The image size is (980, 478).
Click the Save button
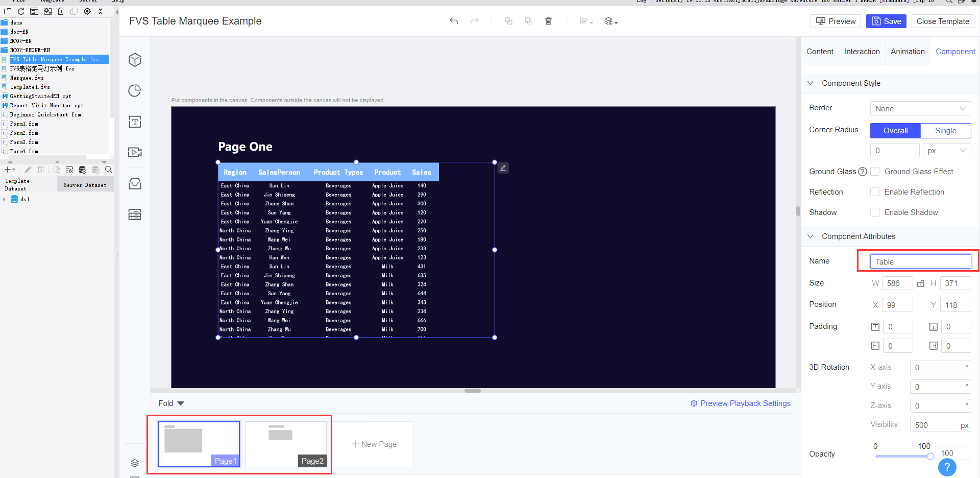(886, 21)
